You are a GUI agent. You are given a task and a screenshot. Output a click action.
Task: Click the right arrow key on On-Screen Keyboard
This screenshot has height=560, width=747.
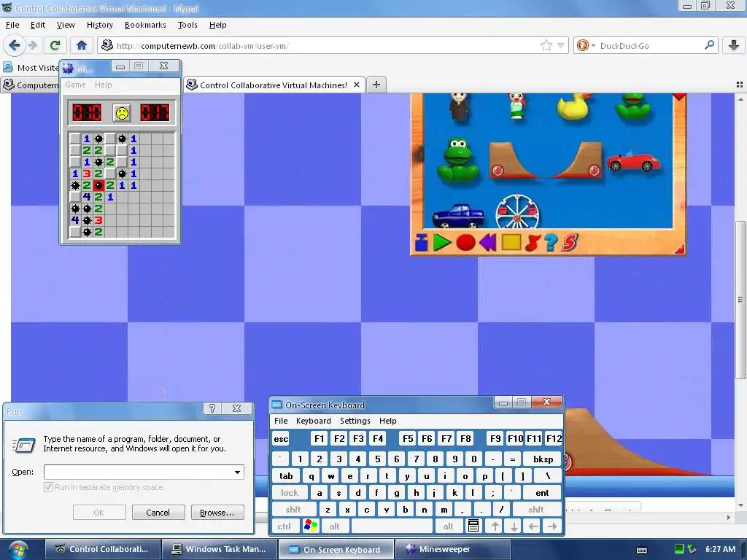pos(552,526)
